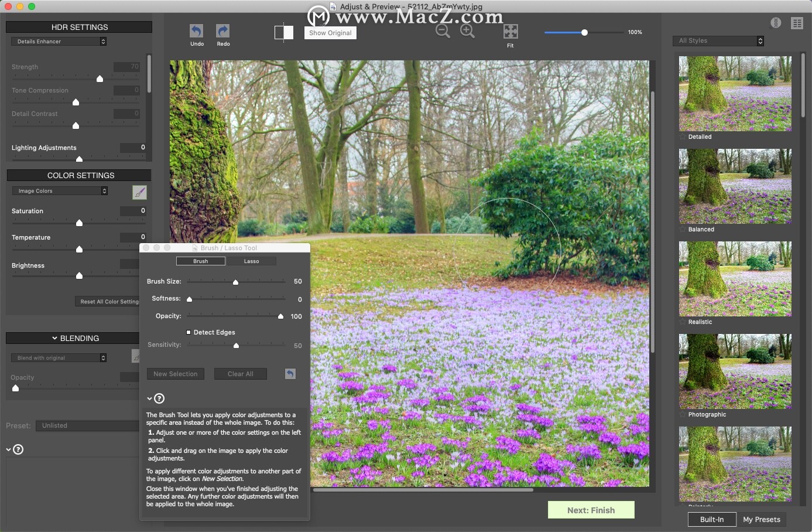Mark Detailed preset as favorite star
The height and width of the screenshot is (532, 812).
coord(683,137)
